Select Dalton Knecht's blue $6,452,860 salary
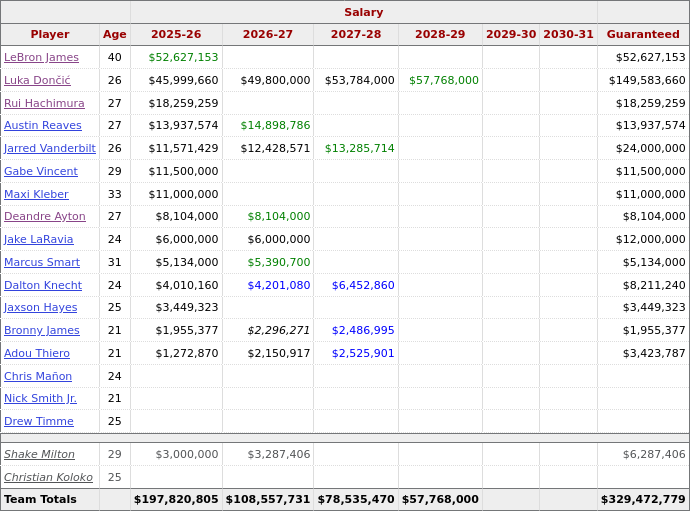The image size is (690, 511). 363,285
